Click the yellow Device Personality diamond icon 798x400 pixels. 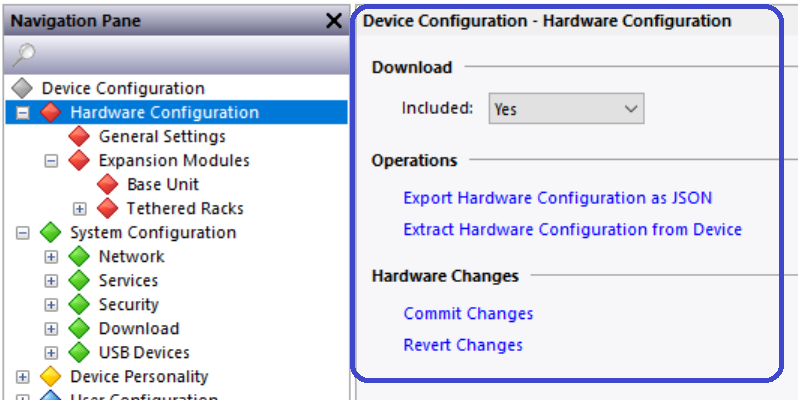tap(51, 377)
